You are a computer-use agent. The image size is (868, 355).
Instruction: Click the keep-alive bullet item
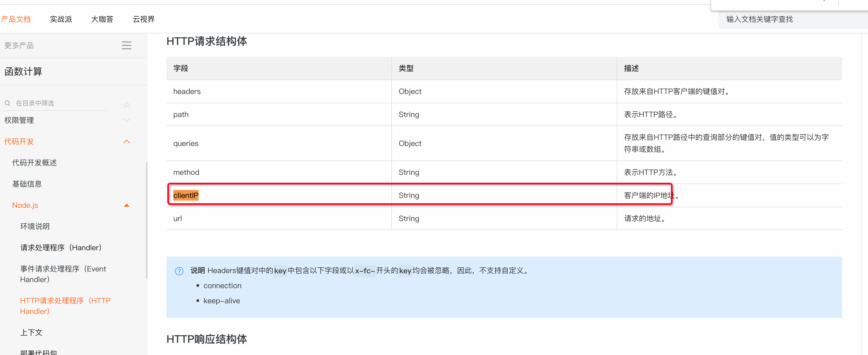(222, 301)
